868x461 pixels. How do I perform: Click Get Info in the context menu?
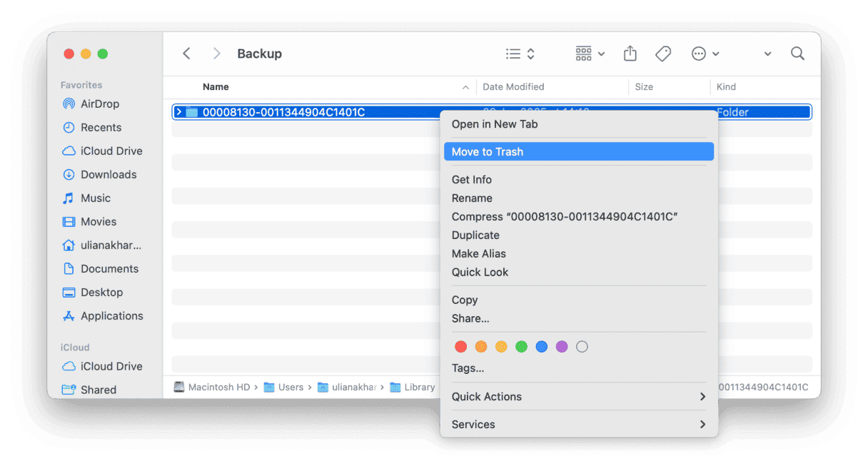[x=472, y=179]
